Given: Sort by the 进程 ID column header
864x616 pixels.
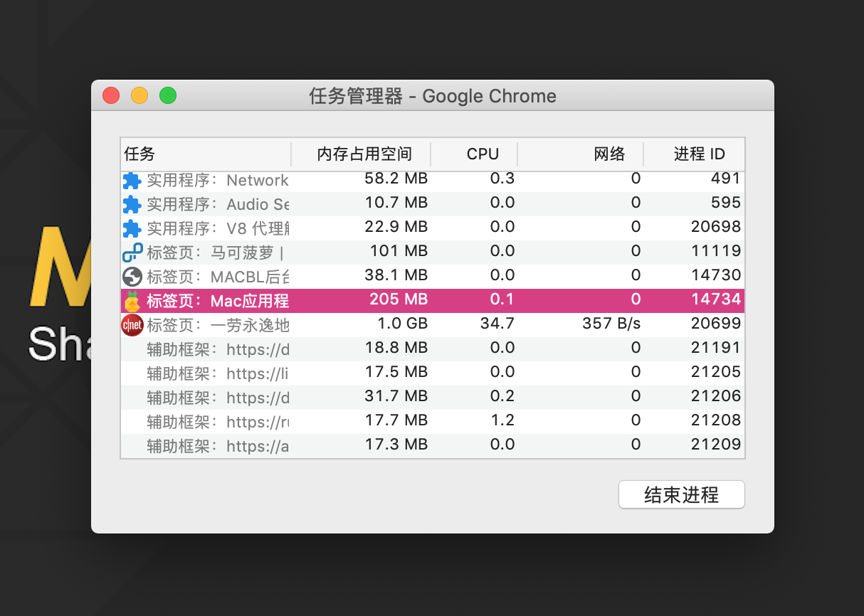Looking at the screenshot, I should pyautogui.click(x=695, y=154).
